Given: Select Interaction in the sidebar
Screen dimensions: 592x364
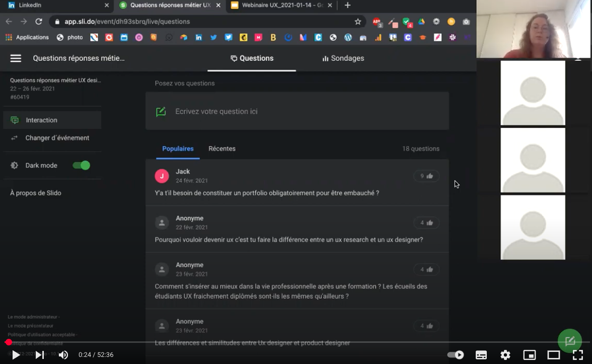Looking at the screenshot, I should click(52, 120).
